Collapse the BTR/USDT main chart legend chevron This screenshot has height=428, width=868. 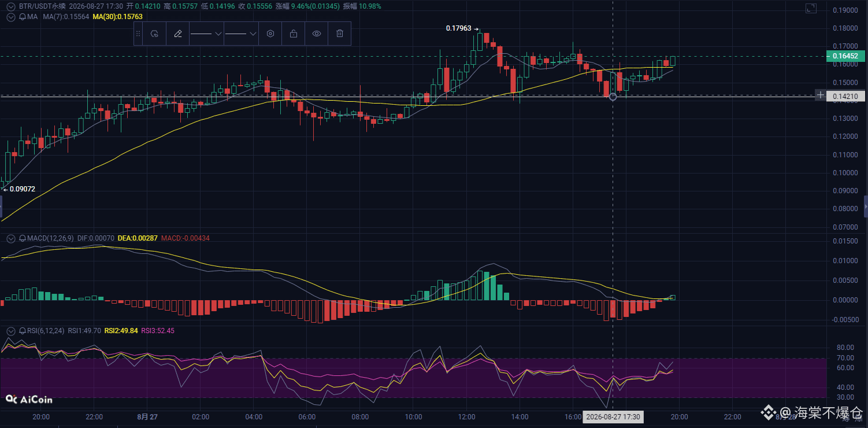11,6
